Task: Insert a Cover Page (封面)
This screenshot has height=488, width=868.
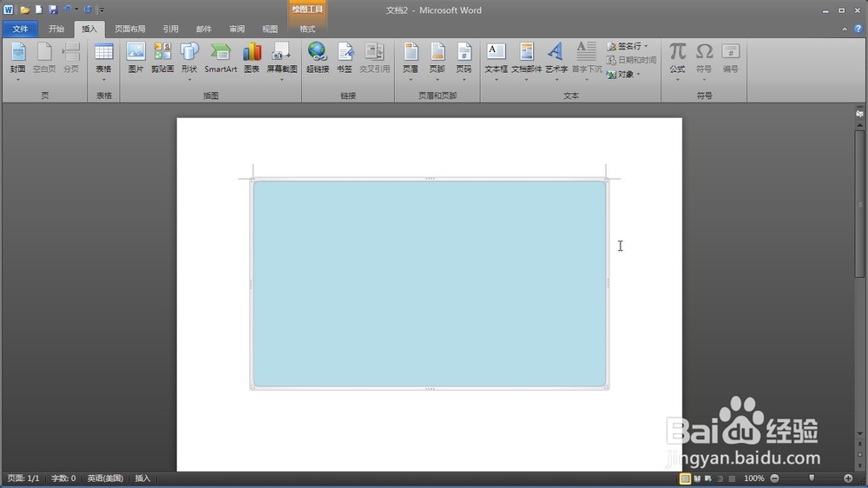Action: tap(17, 59)
